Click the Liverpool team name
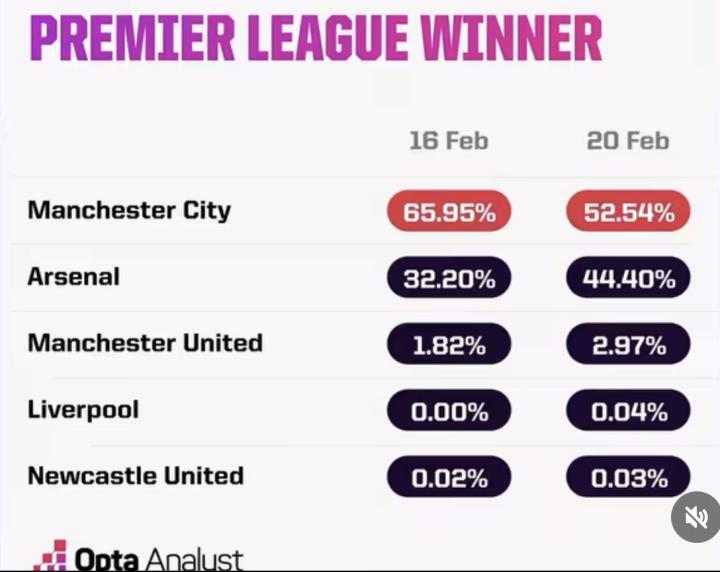Viewport: 720px width, 572px height. [x=83, y=410]
